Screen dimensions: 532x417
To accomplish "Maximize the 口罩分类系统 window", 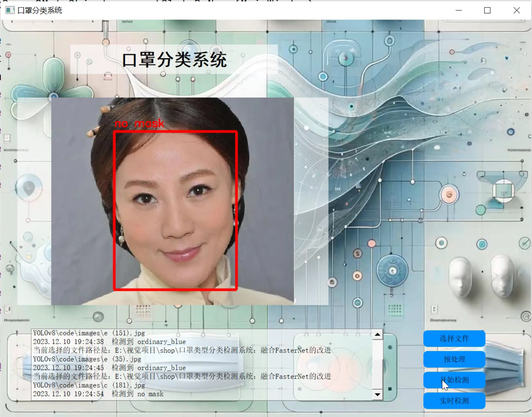I will (x=487, y=10).
